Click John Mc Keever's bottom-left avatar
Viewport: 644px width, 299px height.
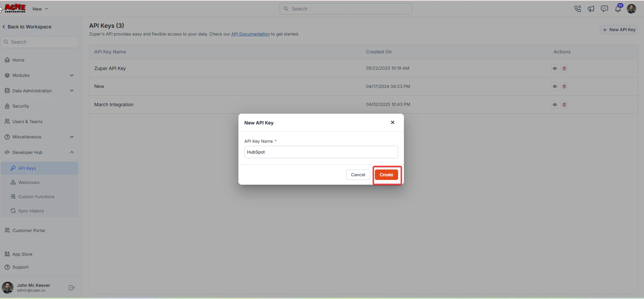point(7,287)
